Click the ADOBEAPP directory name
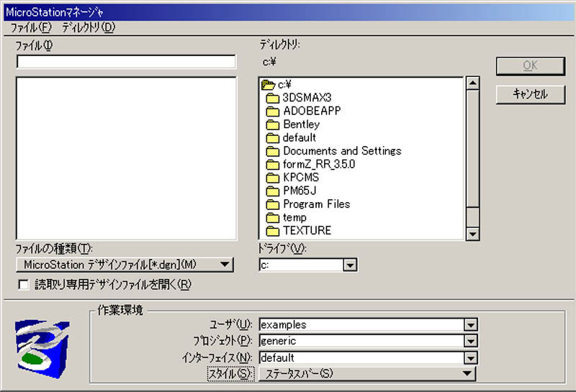Screen dimensions: 576x392 312,111
